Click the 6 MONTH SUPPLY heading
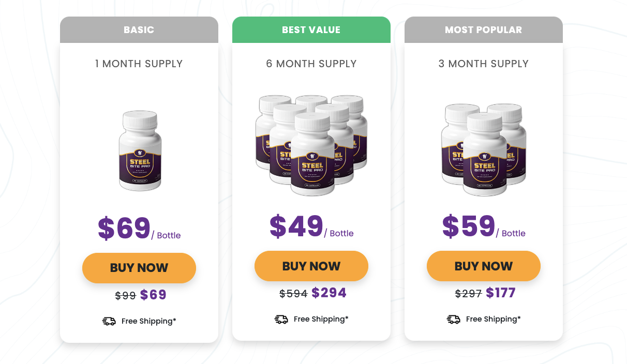This screenshot has height=364, width=627. coord(311,64)
